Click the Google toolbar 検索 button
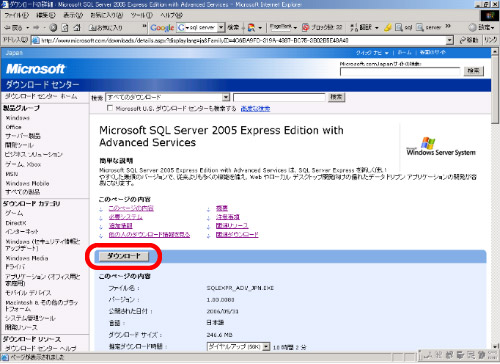 (233, 27)
